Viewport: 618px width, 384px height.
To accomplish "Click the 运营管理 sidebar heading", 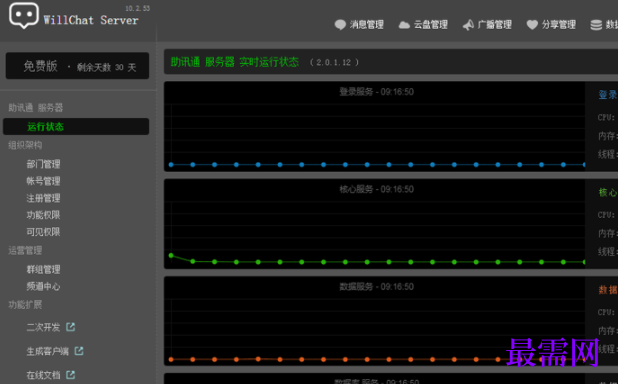I will (25, 250).
